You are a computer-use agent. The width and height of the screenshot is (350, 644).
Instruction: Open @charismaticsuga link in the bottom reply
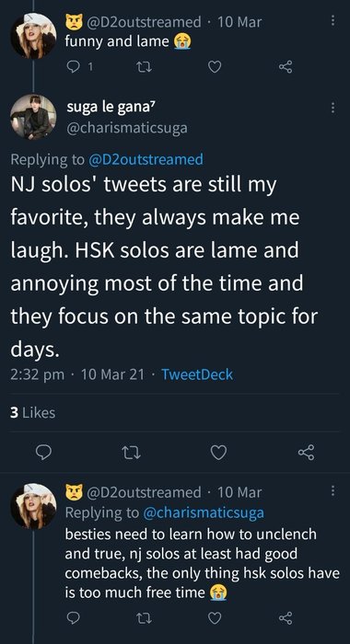click(x=204, y=512)
